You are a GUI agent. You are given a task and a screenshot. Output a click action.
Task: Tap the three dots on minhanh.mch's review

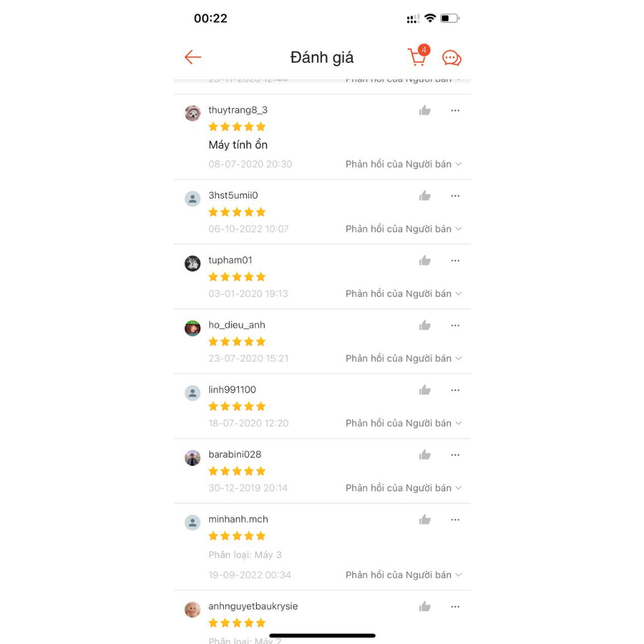[x=455, y=520]
